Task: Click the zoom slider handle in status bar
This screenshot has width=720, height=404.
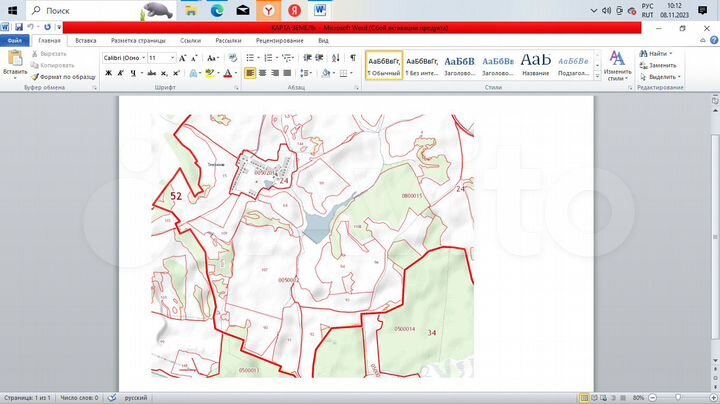Action: pyautogui.click(x=678, y=398)
